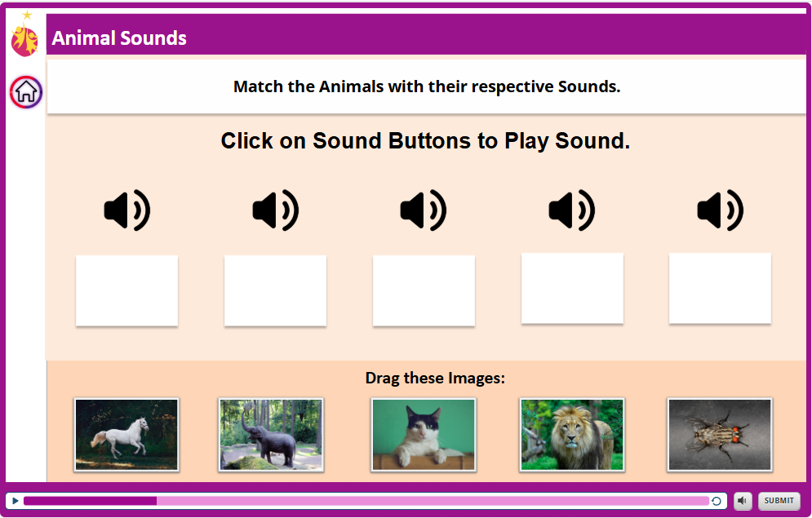812x518 pixels.
Task: Toggle playback with the play control
Action: [x=14, y=500]
